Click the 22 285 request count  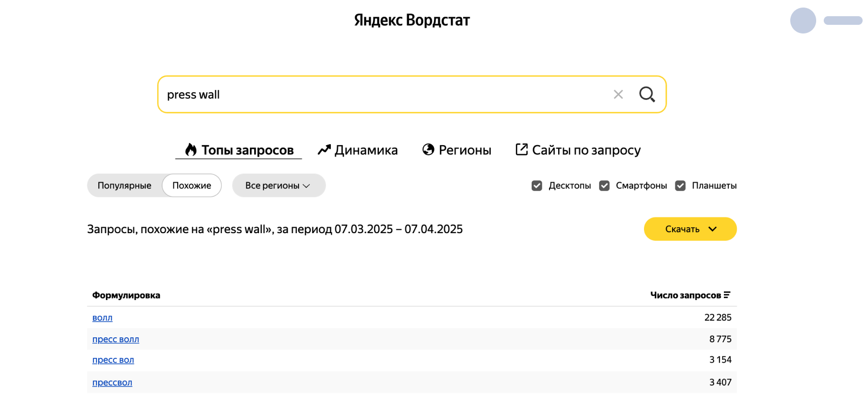point(718,317)
